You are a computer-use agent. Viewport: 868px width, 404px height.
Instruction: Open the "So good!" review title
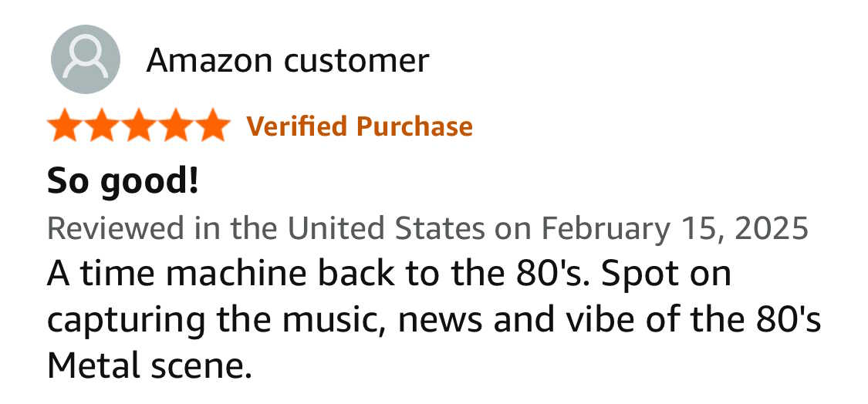click(123, 183)
